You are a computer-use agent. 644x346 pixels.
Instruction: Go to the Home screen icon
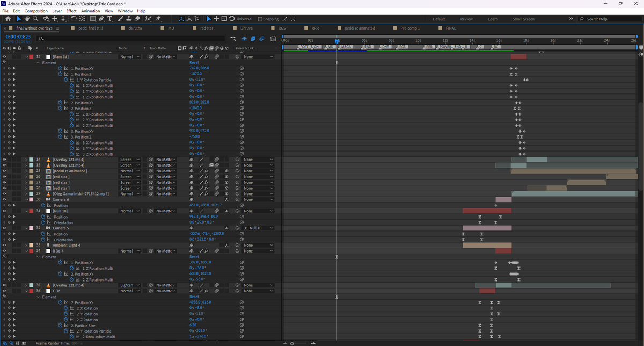[x=8, y=19]
